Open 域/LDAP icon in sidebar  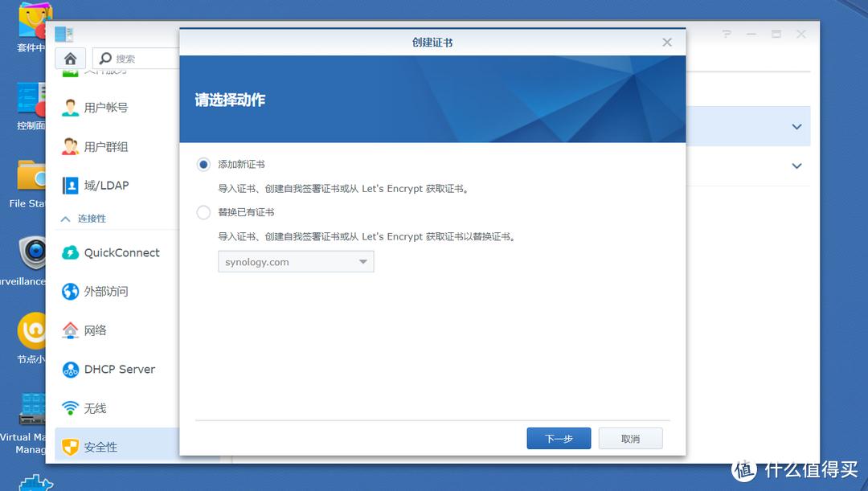(70, 186)
